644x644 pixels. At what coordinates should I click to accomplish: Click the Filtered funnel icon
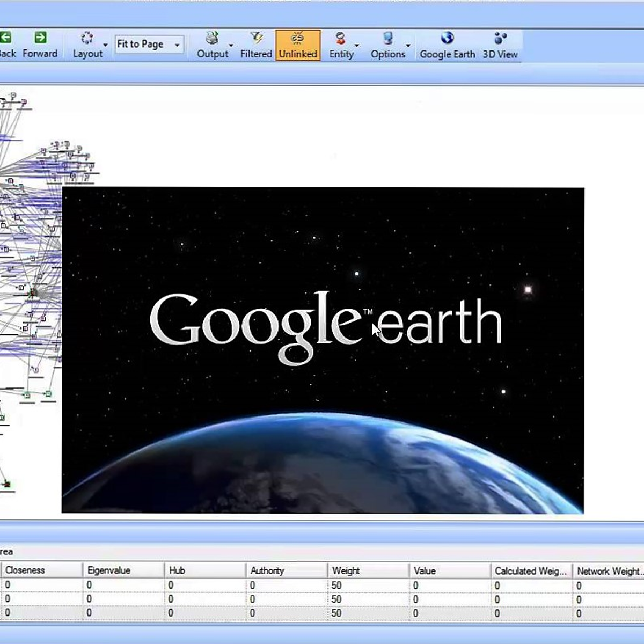coord(257,38)
